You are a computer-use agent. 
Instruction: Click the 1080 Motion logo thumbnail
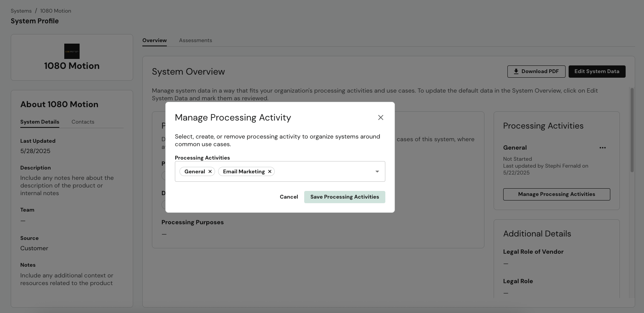[72, 51]
